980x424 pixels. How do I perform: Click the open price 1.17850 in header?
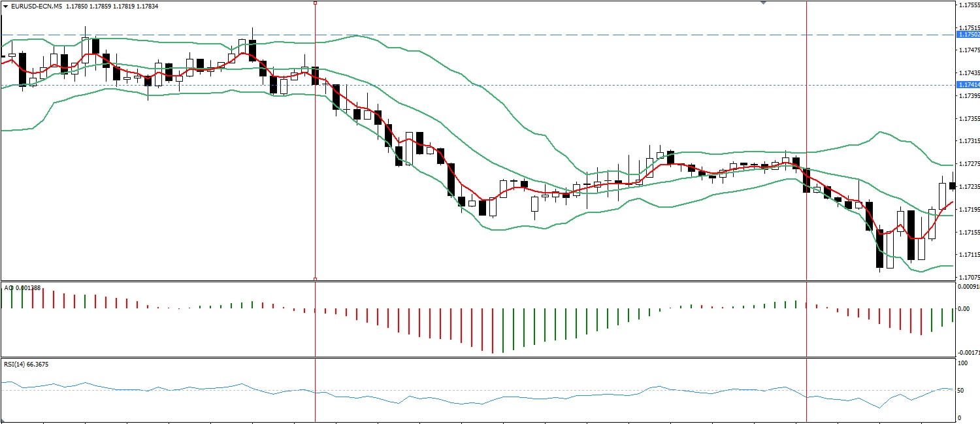(x=78, y=6)
